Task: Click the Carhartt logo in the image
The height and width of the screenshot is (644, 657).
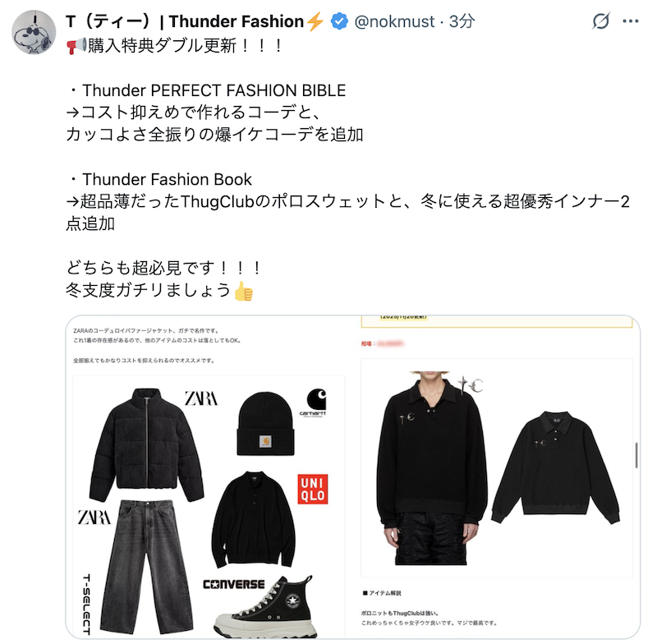Action: pos(315,402)
